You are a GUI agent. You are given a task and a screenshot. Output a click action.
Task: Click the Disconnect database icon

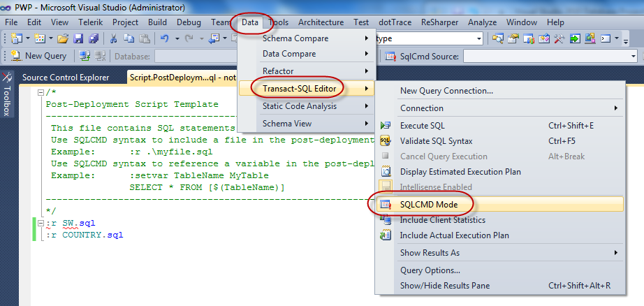(x=100, y=56)
